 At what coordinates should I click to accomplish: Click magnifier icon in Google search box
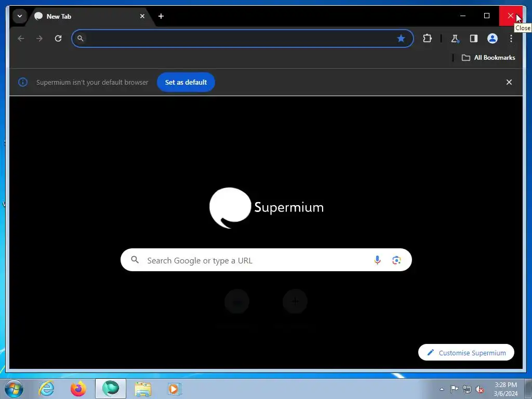(x=135, y=260)
